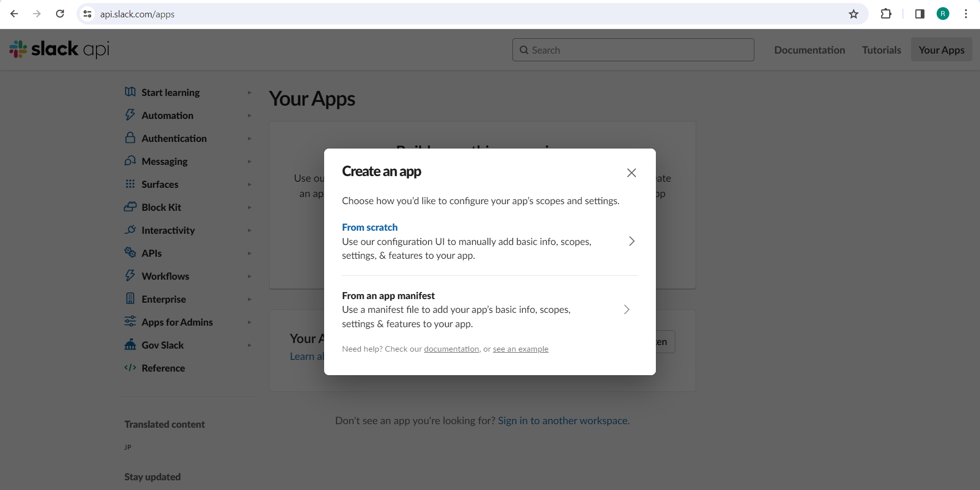This screenshot has width=980, height=490.
Task: Switch to the Tutorials section
Action: point(881,50)
